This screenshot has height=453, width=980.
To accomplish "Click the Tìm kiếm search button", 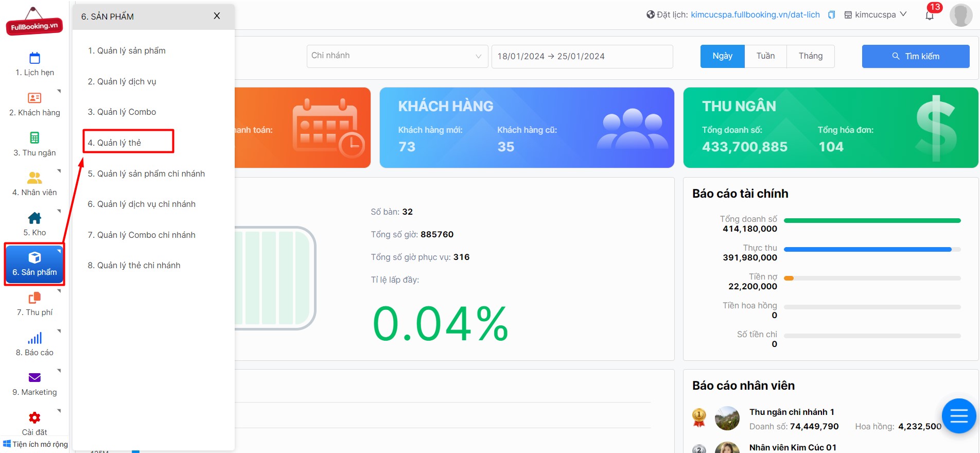I will click(x=915, y=56).
